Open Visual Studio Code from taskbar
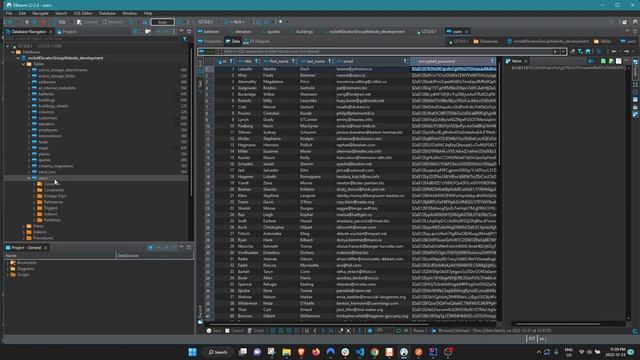 point(360,352)
